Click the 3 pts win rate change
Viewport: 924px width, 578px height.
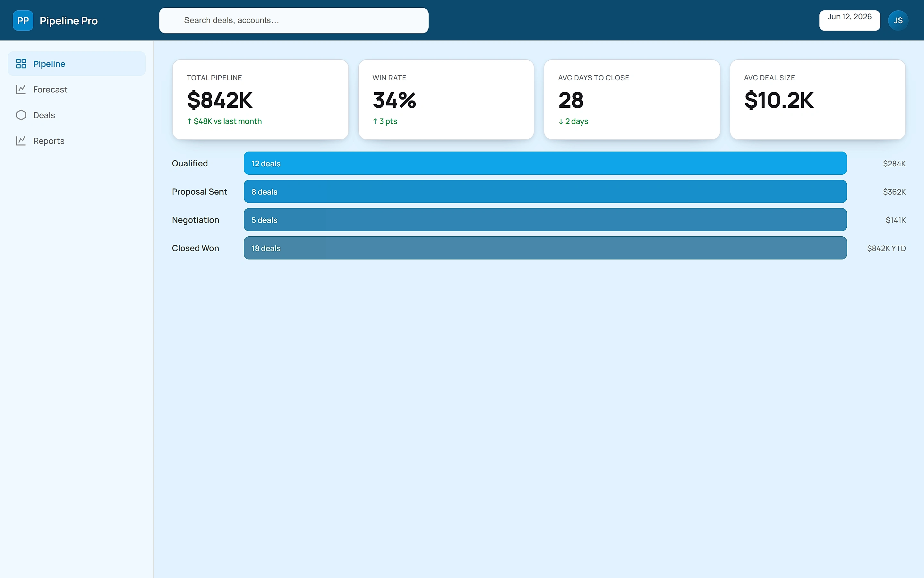[x=385, y=121]
